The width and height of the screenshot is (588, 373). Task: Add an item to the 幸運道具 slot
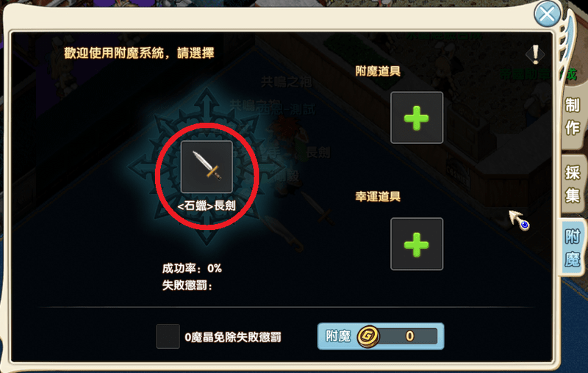417,244
